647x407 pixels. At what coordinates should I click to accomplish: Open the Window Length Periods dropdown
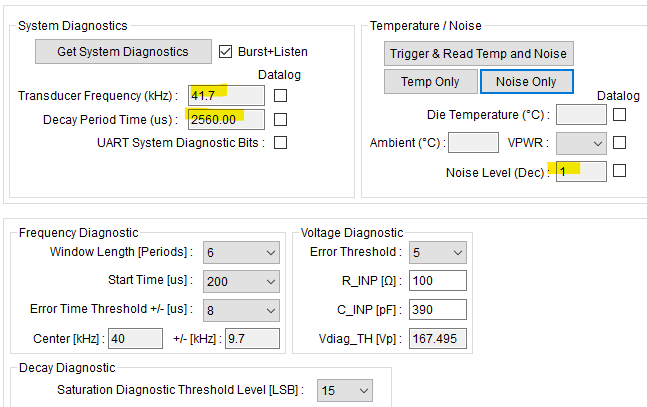click(x=241, y=253)
